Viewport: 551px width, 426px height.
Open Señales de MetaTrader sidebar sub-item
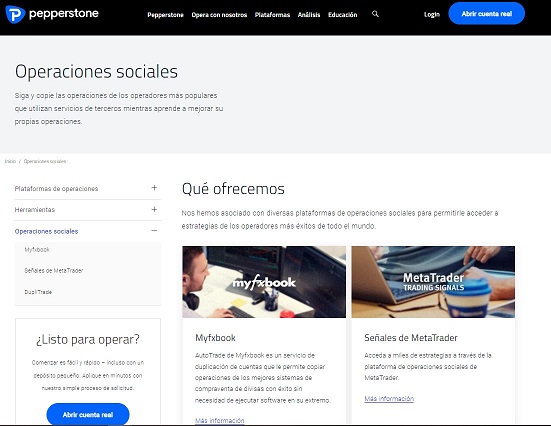tap(54, 271)
